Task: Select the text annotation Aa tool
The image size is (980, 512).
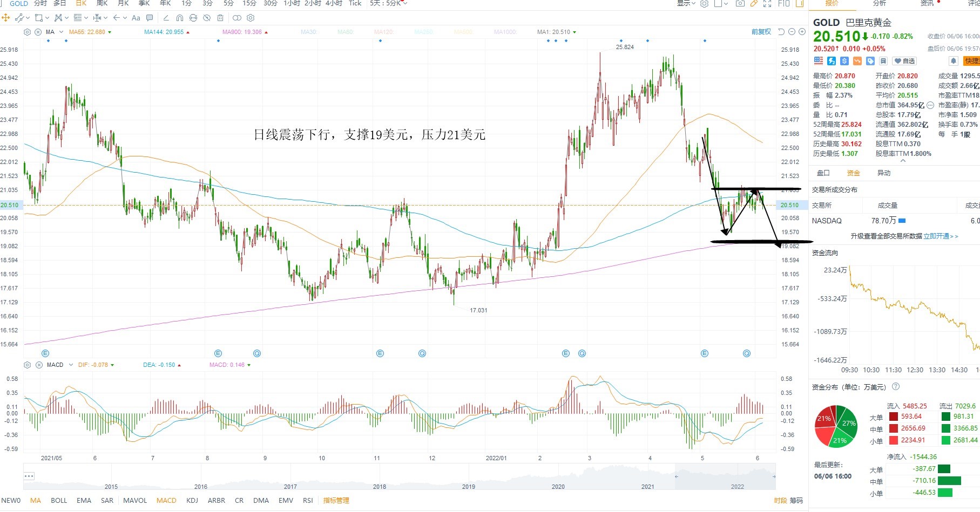Action: point(136,18)
